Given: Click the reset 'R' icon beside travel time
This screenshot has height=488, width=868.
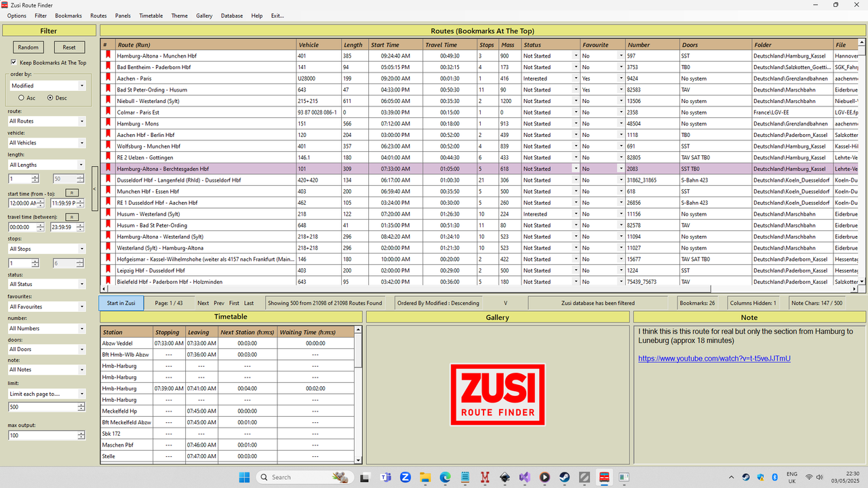Looking at the screenshot, I should (72, 217).
